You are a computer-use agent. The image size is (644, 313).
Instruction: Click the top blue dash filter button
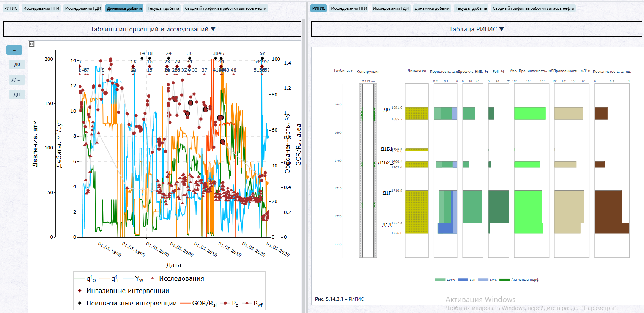[14, 50]
